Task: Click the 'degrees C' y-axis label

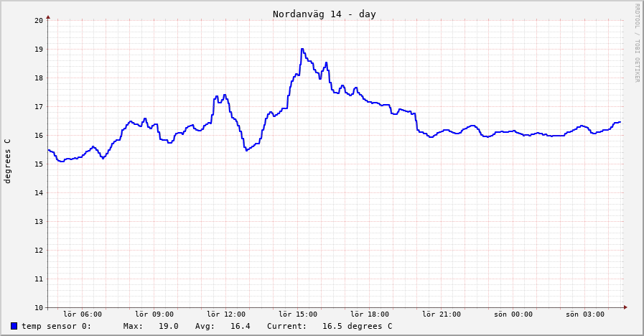Action: pyautogui.click(x=7, y=161)
